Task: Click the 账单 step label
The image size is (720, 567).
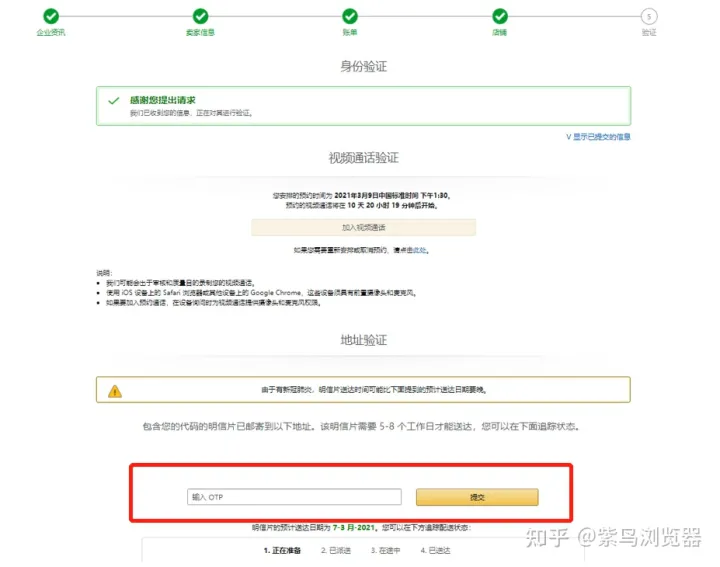Action: point(350,32)
